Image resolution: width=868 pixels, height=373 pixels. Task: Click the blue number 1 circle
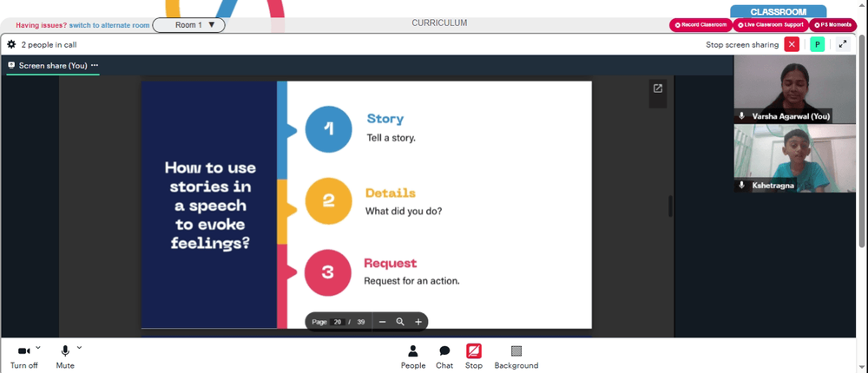[x=329, y=129]
